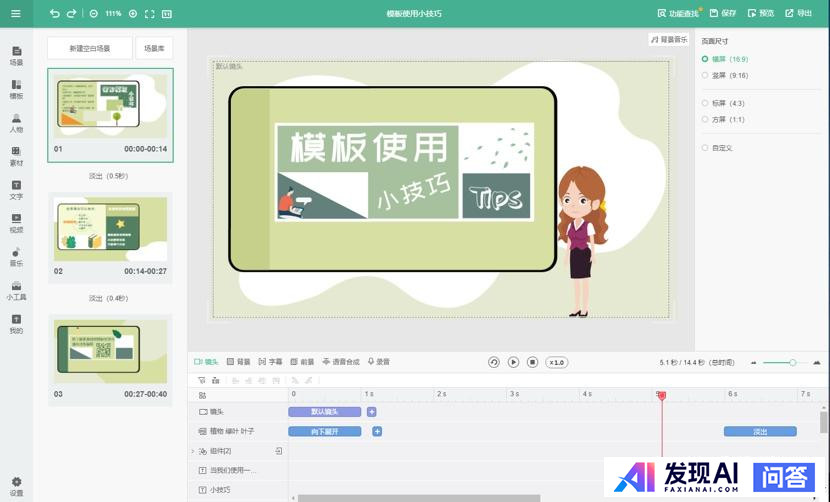Switch to the 背景 timeline tab

[238, 362]
